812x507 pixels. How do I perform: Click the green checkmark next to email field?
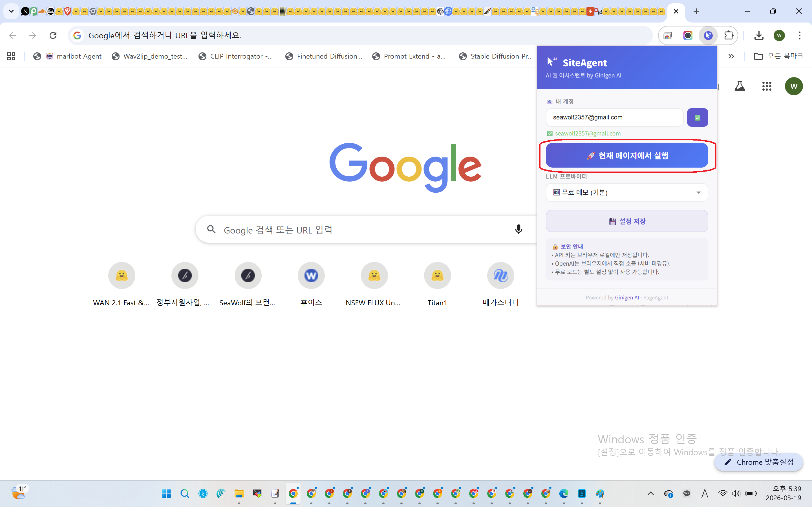[698, 117]
